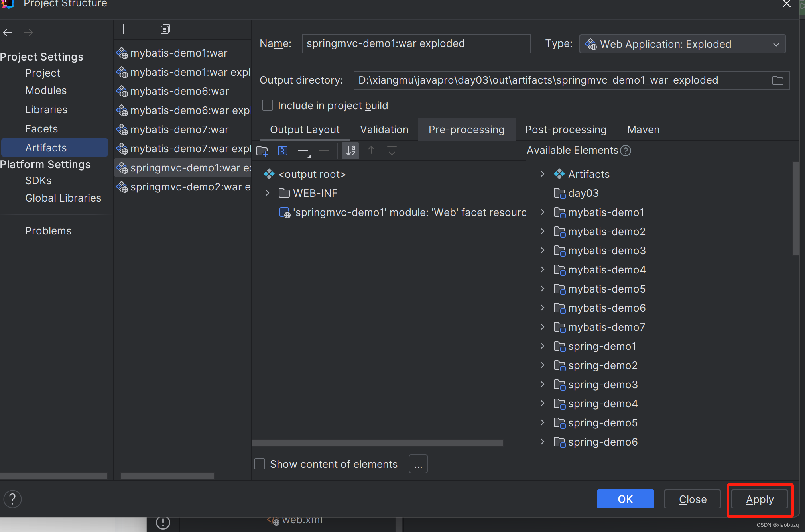Check Show content of elements

pyautogui.click(x=260, y=464)
